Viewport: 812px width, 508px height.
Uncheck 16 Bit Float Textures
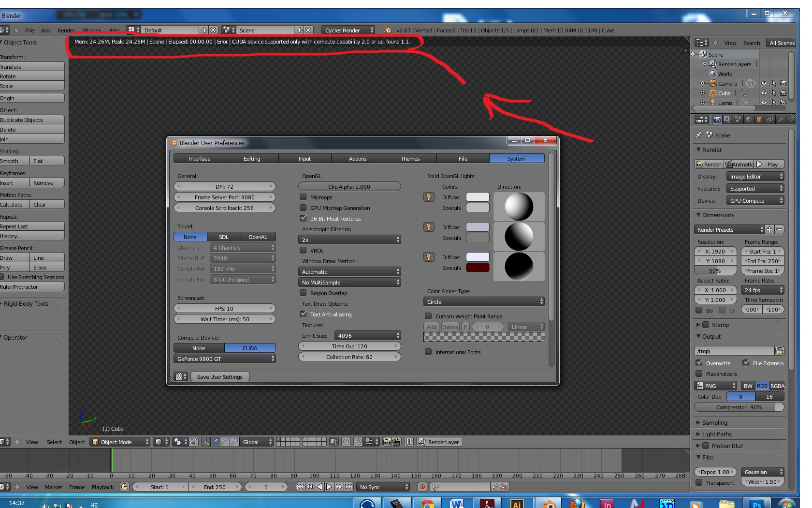tap(303, 218)
